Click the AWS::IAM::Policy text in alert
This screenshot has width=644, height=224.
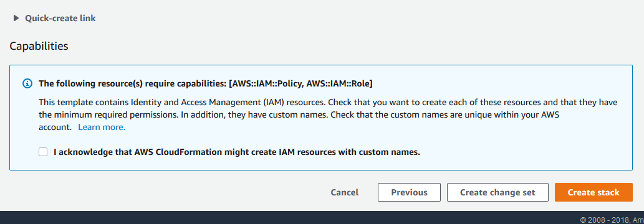[266, 84]
